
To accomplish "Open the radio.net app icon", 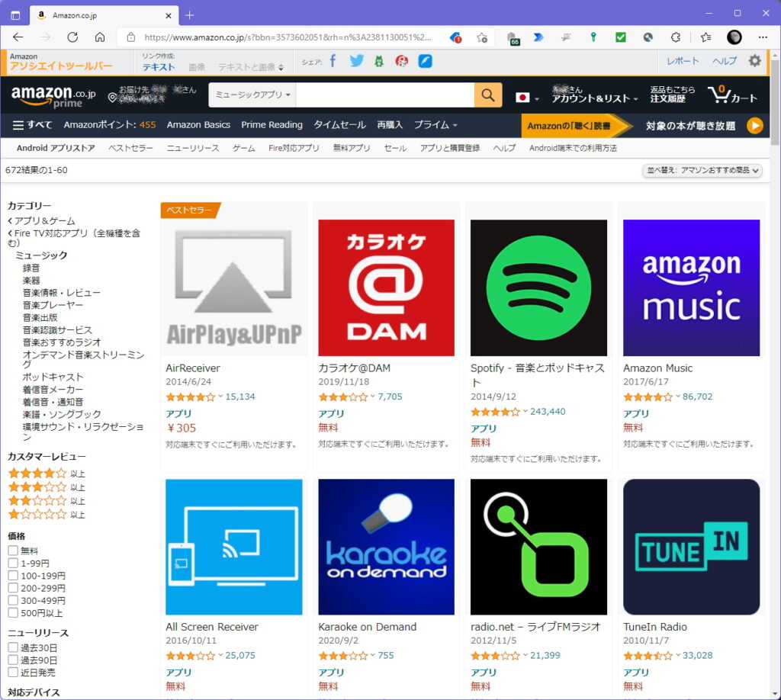I will pyautogui.click(x=539, y=547).
